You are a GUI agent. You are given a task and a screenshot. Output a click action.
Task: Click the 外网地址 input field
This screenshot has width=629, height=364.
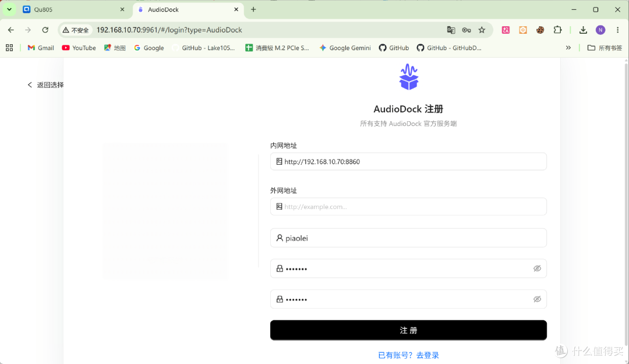pyautogui.click(x=408, y=206)
